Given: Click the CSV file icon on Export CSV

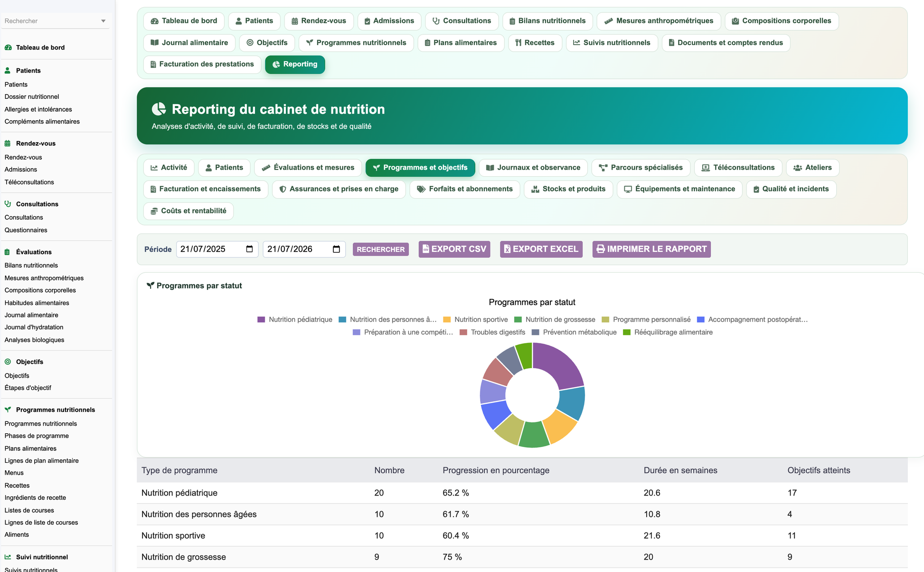Looking at the screenshot, I should point(426,249).
